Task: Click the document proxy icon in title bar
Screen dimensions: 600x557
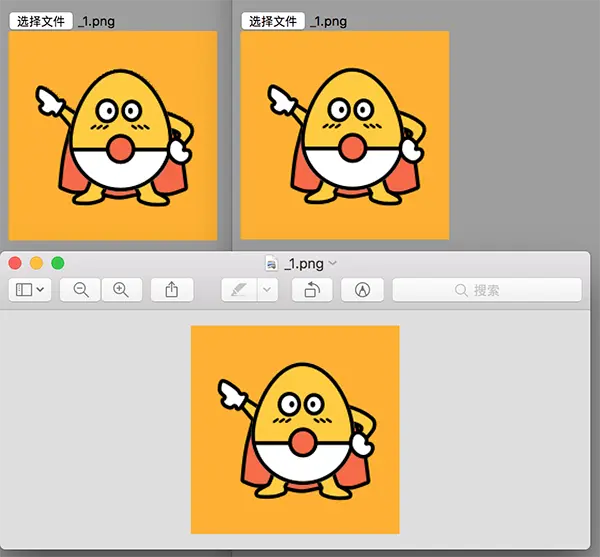Action: [272, 263]
